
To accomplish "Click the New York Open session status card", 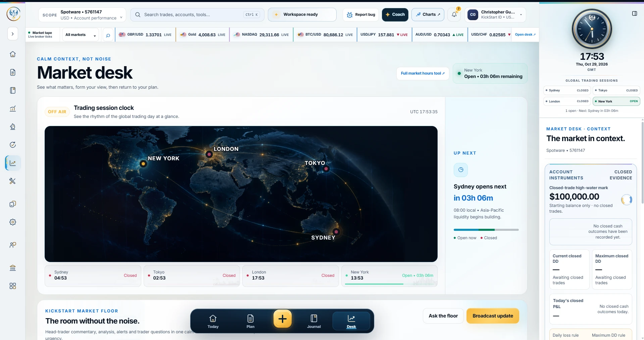I will point(490,73).
